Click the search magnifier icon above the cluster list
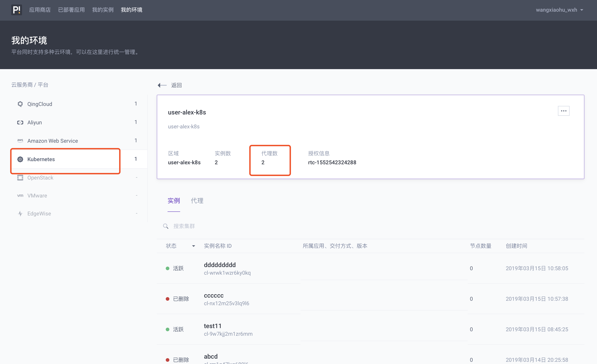Viewport: 597px width, 364px height. pyautogui.click(x=166, y=226)
